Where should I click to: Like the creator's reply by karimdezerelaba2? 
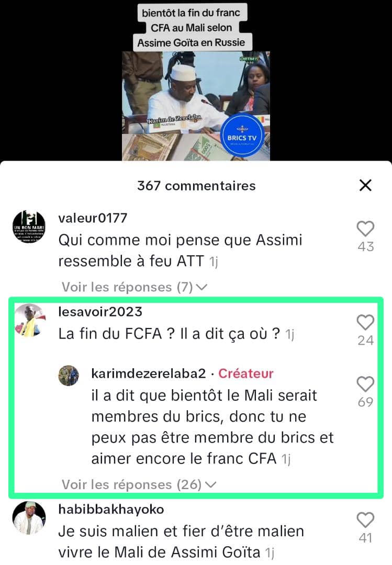(x=365, y=384)
